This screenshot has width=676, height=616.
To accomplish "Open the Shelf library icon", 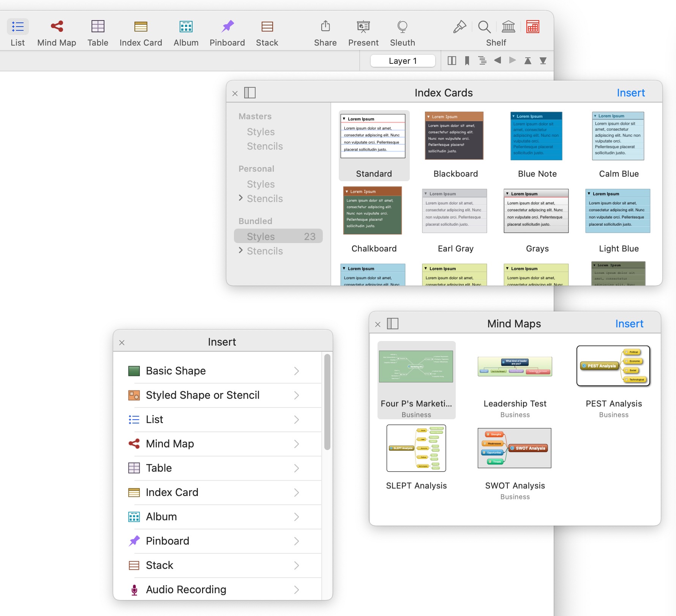I will (x=508, y=27).
